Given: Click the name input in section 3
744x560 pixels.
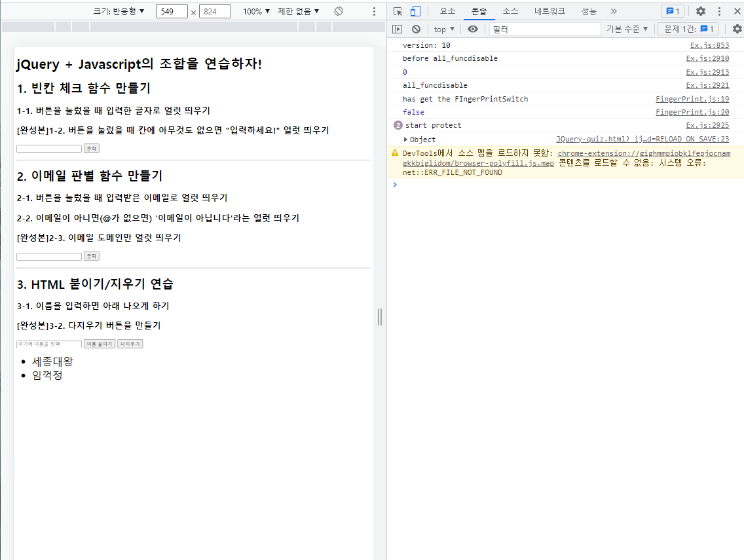Looking at the screenshot, I should click(x=49, y=344).
